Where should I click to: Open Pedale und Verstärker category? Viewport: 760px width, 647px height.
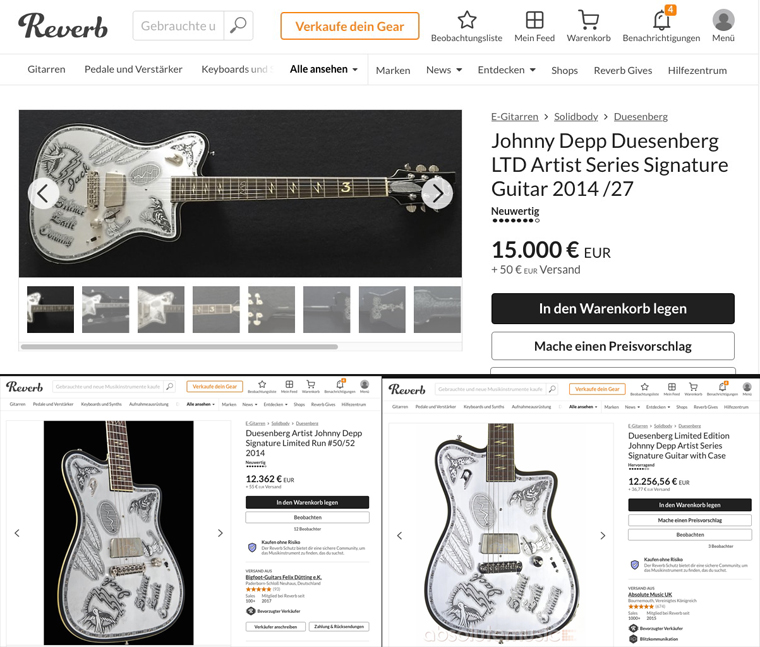tap(133, 69)
